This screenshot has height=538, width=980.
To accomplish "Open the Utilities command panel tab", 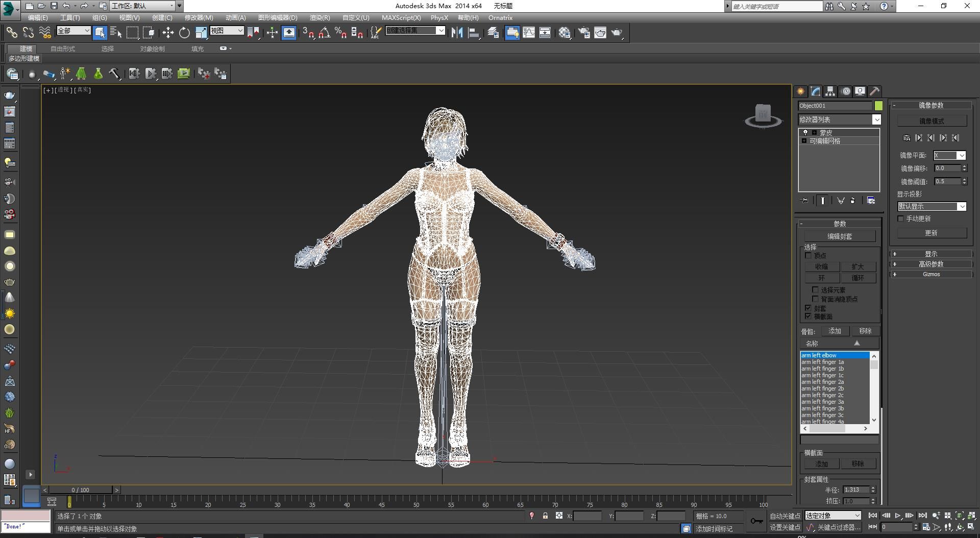I will (x=875, y=91).
